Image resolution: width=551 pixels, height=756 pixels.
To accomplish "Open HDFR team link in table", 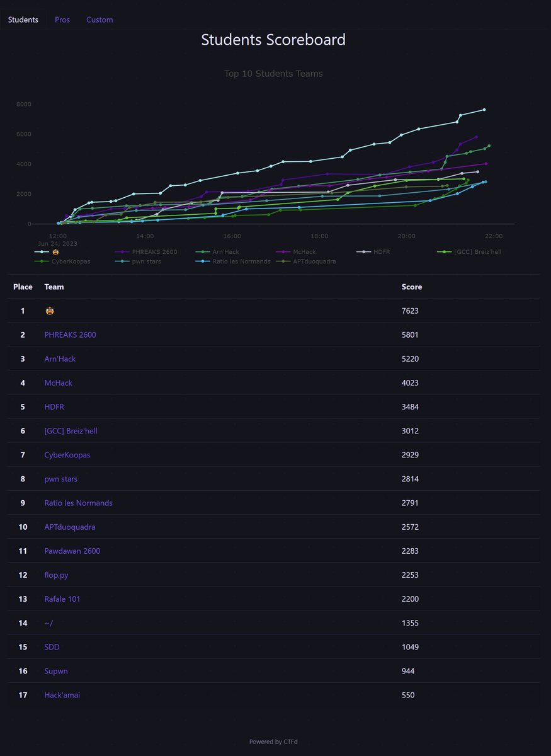I will pyautogui.click(x=54, y=406).
